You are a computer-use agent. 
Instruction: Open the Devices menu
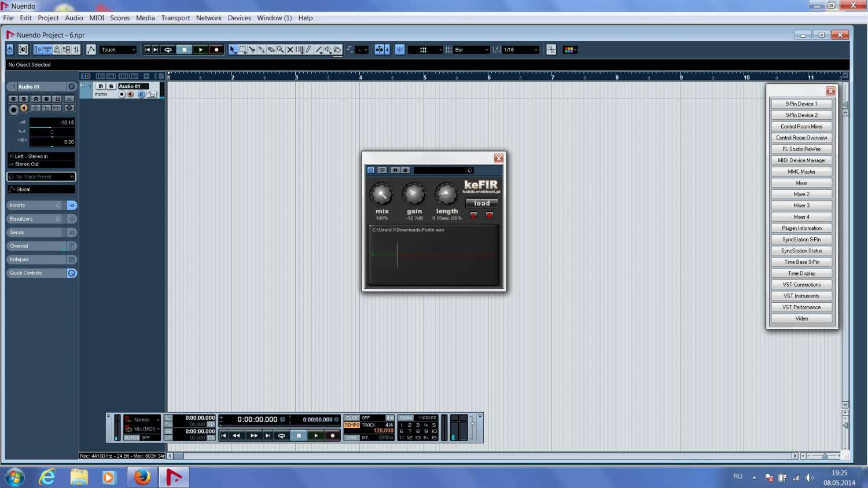pos(239,18)
